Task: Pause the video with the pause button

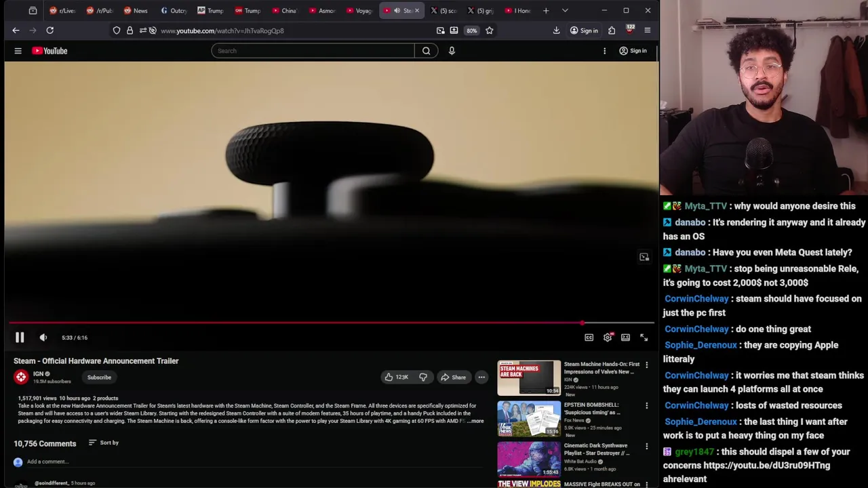Action: (x=20, y=338)
